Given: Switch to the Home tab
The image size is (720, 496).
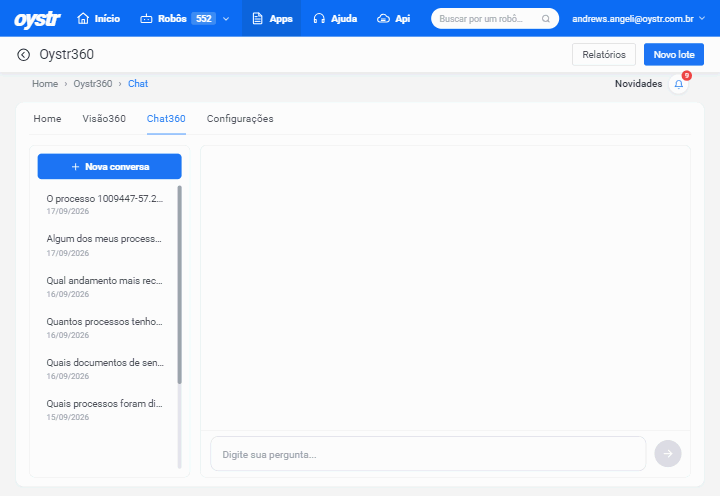Looking at the screenshot, I should (47, 118).
